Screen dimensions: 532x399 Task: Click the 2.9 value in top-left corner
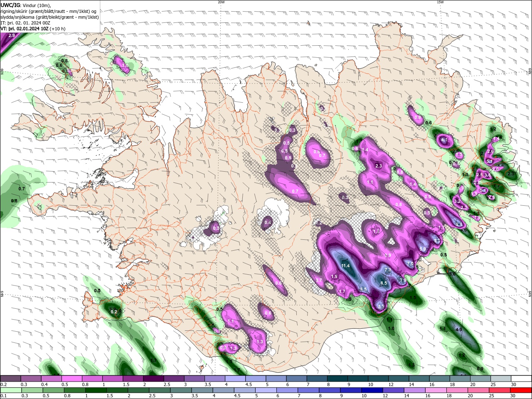[x=12, y=36]
